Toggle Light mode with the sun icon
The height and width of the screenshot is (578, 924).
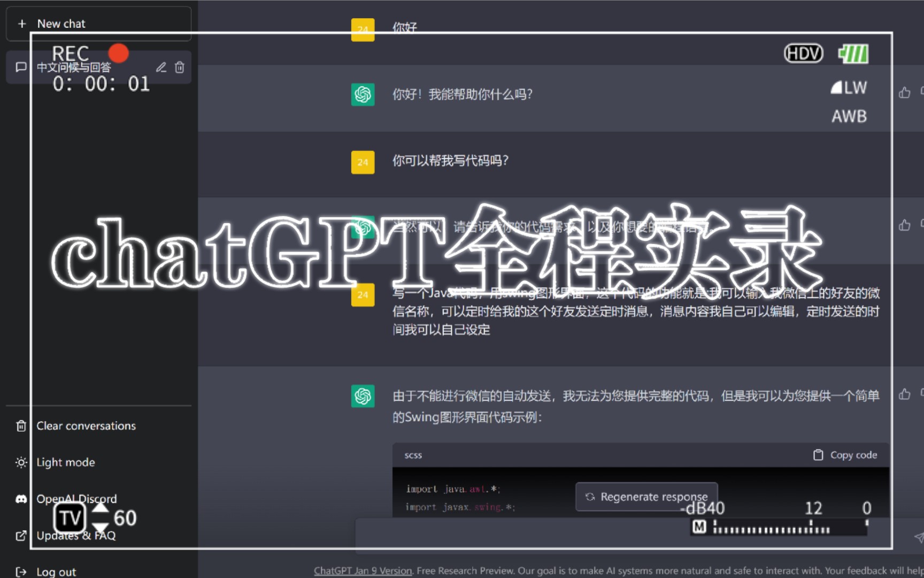click(21, 462)
